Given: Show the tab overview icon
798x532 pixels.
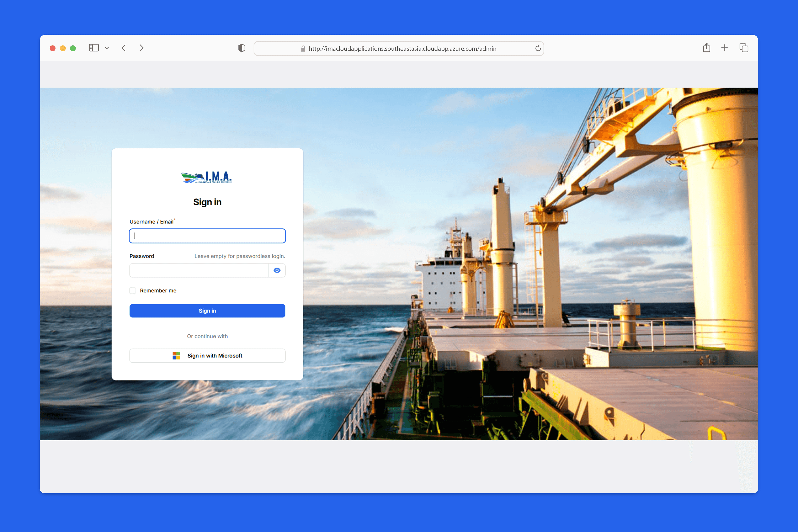Looking at the screenshot, I should tap(744, 48).
